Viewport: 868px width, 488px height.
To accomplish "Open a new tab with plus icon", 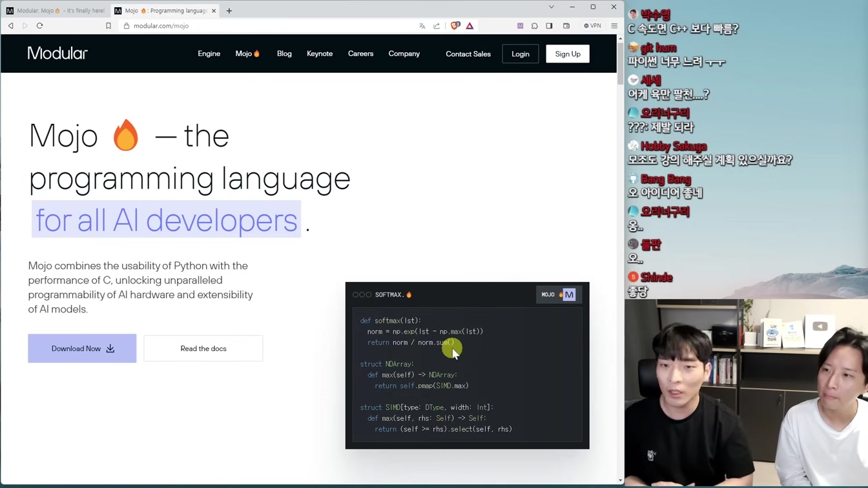I will (x=229, y=11).
